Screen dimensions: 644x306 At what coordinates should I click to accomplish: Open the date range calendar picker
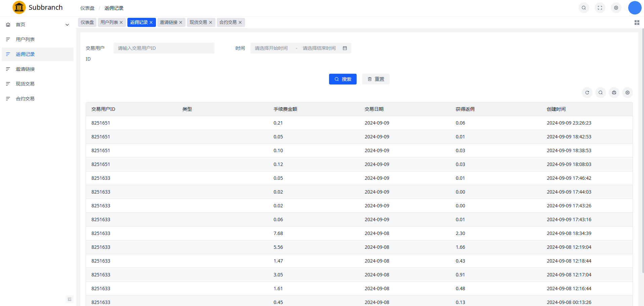coord(345,48)
